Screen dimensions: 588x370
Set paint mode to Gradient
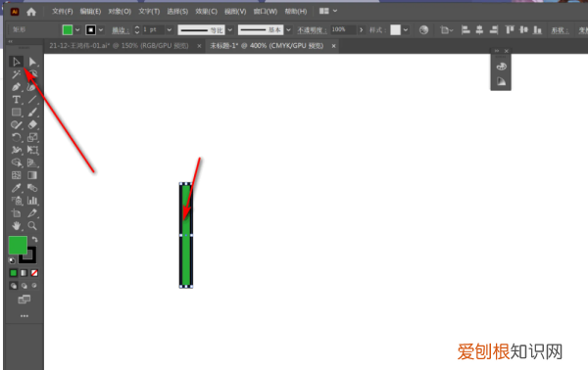tap(24, 273)
